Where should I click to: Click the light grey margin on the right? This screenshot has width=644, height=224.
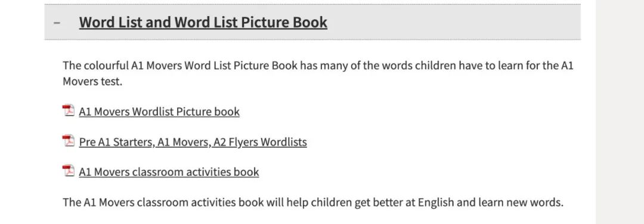[x=620, y=112]
